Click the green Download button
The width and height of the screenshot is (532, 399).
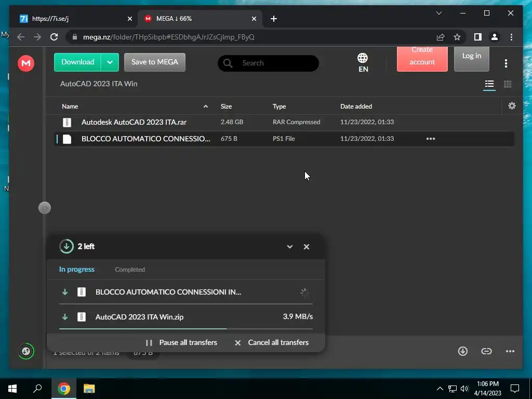point(78,62)
